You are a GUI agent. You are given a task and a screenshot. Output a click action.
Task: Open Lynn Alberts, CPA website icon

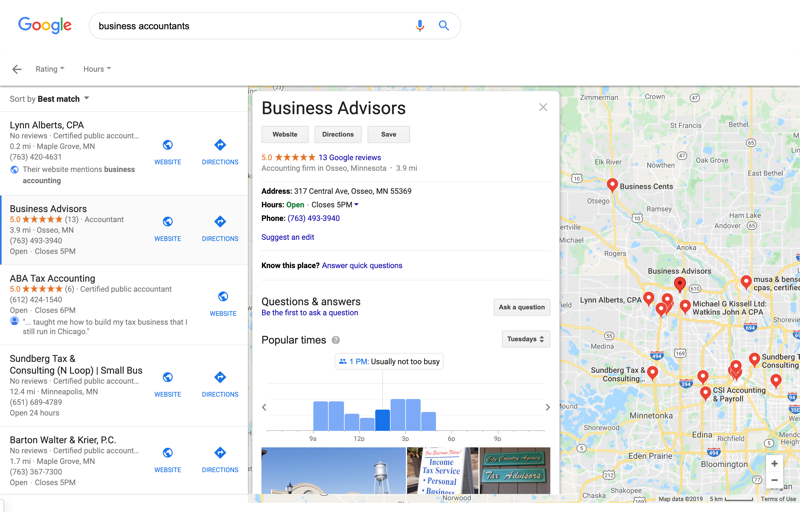[167, 145]
